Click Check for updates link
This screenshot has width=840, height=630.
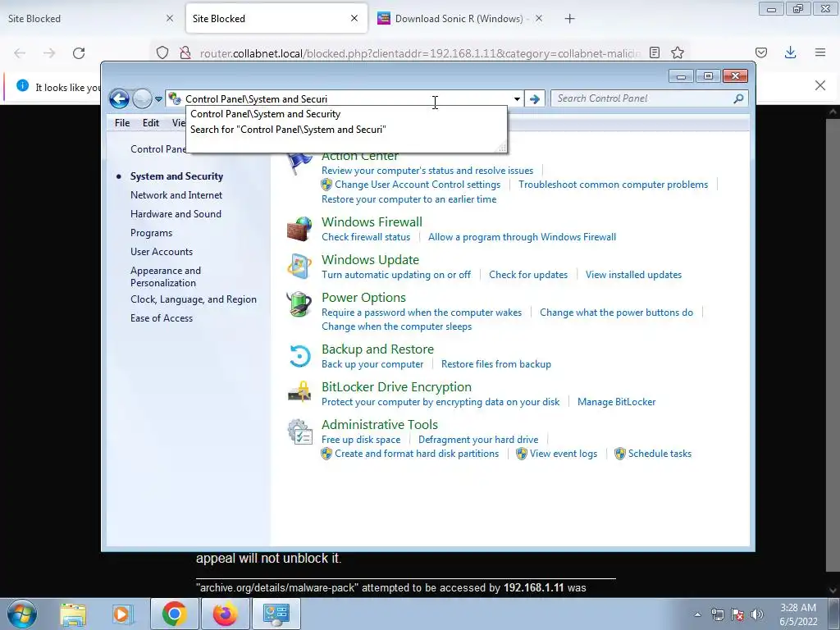pyautogui.click(x=528, y=275)
